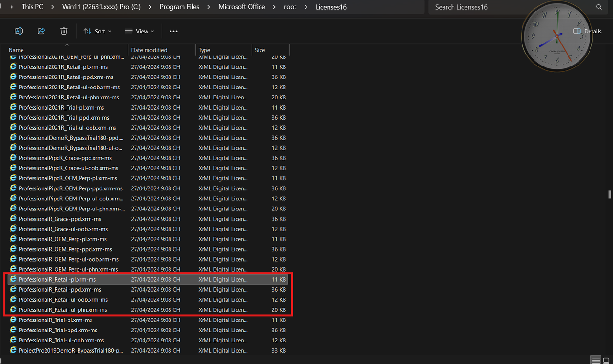
Task: Click the file icon of Professional2021R_Trial-ppd.xrm-ms
Action: (13, 117)
